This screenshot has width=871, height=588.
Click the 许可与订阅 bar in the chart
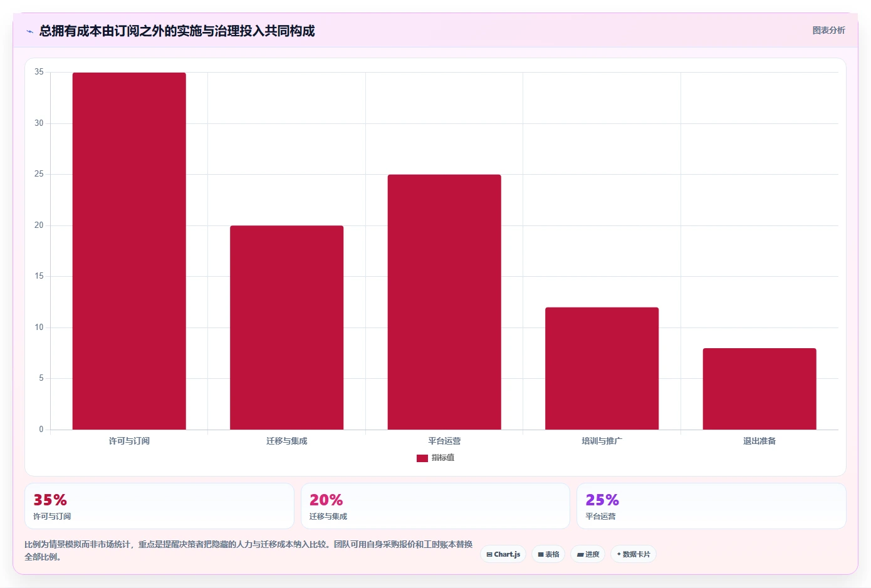click(x=129, y=251)
